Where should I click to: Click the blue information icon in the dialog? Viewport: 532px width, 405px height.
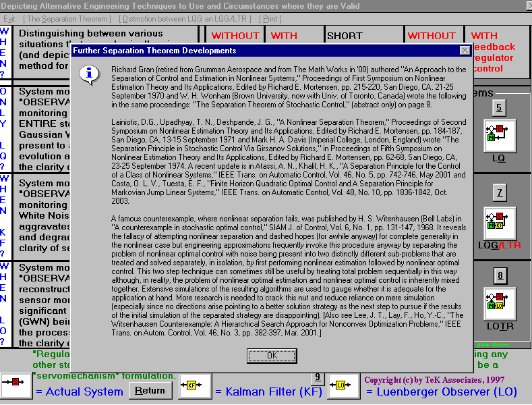coord(89,74)
